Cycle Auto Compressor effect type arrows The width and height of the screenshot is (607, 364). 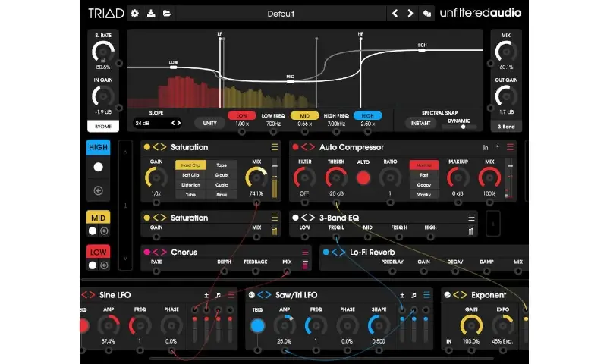308,147
